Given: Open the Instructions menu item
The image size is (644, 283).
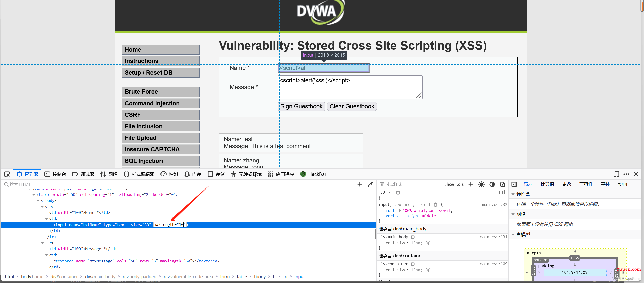Looking at the screenshot, I should point(161,61).
